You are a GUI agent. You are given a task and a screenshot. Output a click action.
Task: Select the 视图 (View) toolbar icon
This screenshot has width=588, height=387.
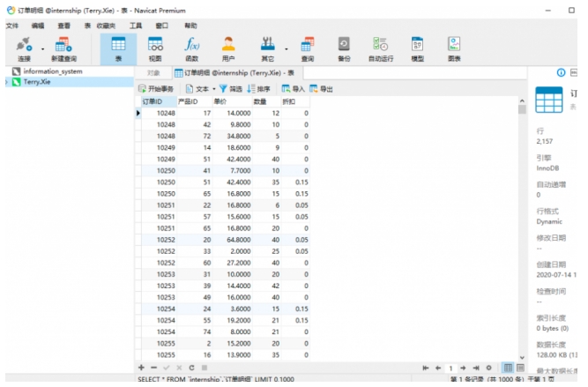155,48
